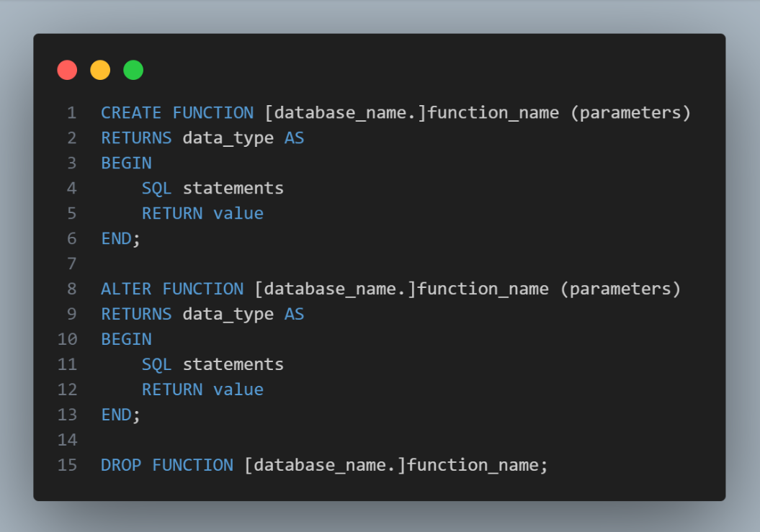
Task: Click END on line 13
Action: pos(116,415)
